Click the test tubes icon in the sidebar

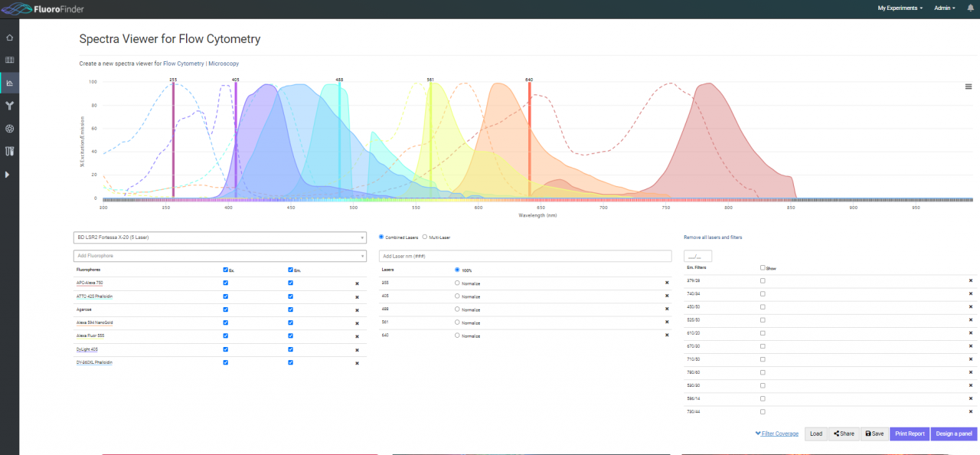tap(9, 151)
